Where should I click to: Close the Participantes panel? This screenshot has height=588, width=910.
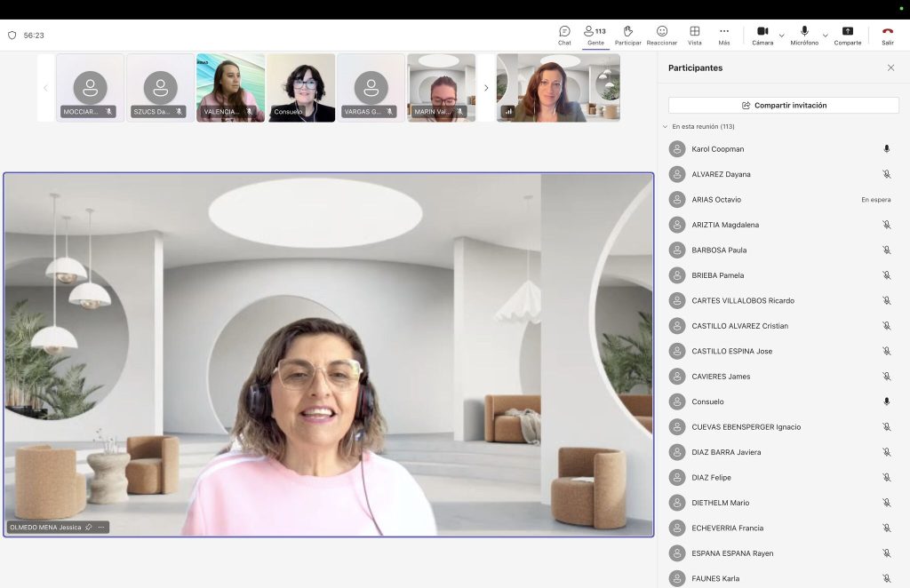[x=890, y=68]
